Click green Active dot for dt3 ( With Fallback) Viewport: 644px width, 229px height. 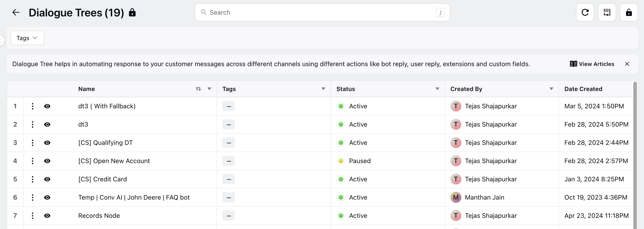coord(341,106)
